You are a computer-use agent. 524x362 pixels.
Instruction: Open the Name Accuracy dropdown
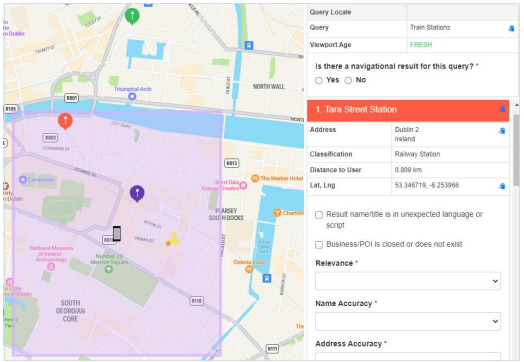click(408, 321)
